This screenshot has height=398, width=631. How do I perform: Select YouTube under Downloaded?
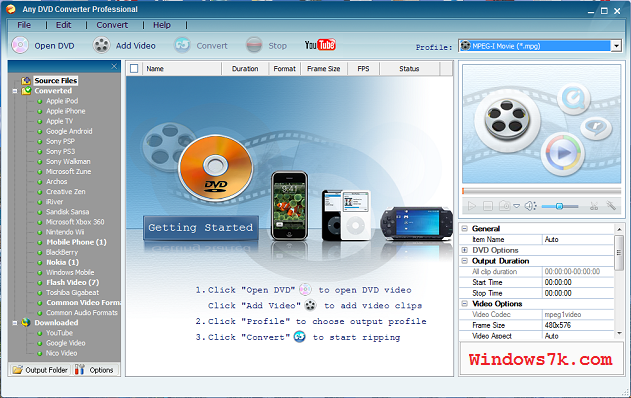tap(59, 333)
